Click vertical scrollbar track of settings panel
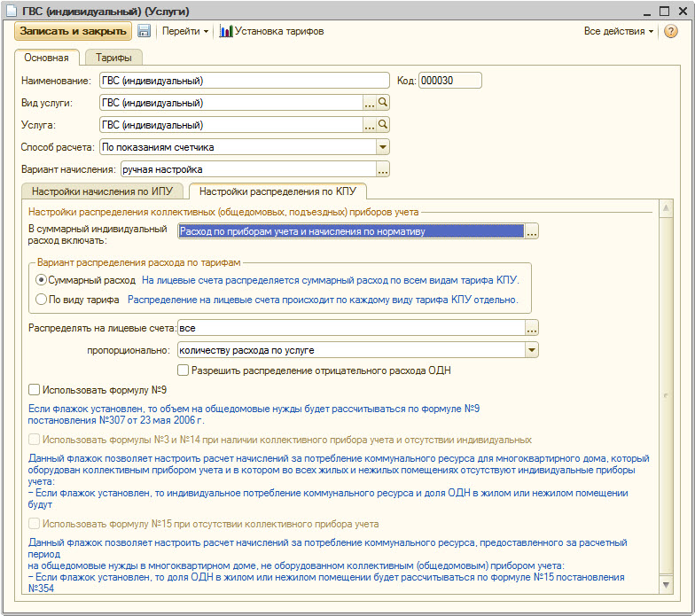Screen dimensions: 695x616 (666, 396)
